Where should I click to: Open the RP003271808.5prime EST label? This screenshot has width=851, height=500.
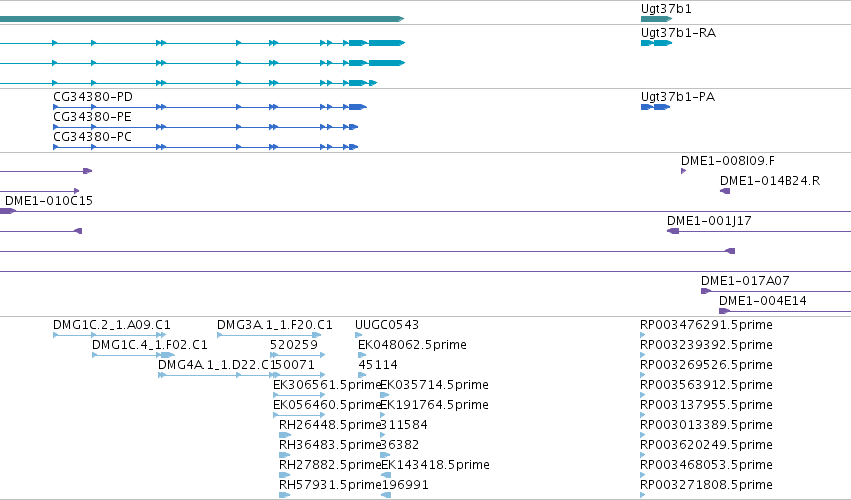[706, 485]
